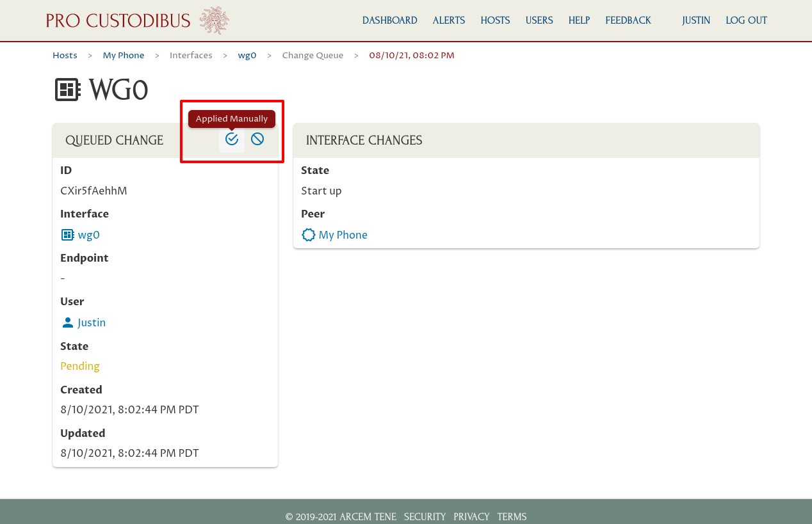Click the Created timestamp value
Viewport: 812px width, 524px height.
point(129,409)
